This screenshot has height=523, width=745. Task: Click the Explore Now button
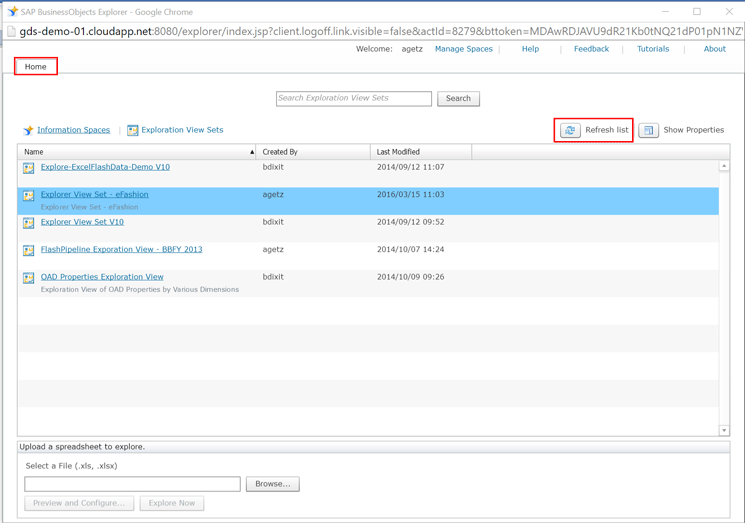pos(172,503)
